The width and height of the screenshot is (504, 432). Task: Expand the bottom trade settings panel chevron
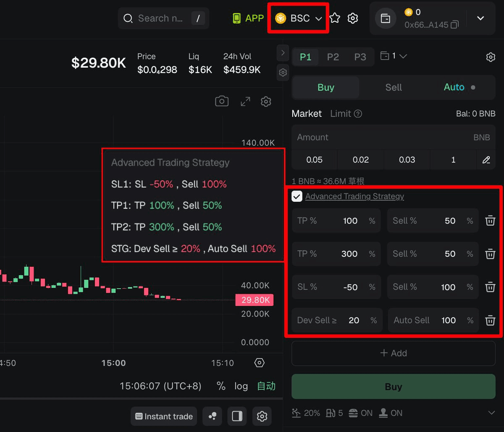[x=490, y=413]
